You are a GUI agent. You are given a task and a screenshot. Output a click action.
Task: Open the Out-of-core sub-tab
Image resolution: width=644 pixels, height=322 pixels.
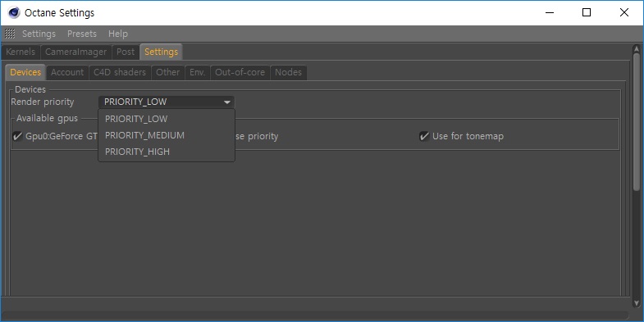pyautogui.click(x=240, y=72)
